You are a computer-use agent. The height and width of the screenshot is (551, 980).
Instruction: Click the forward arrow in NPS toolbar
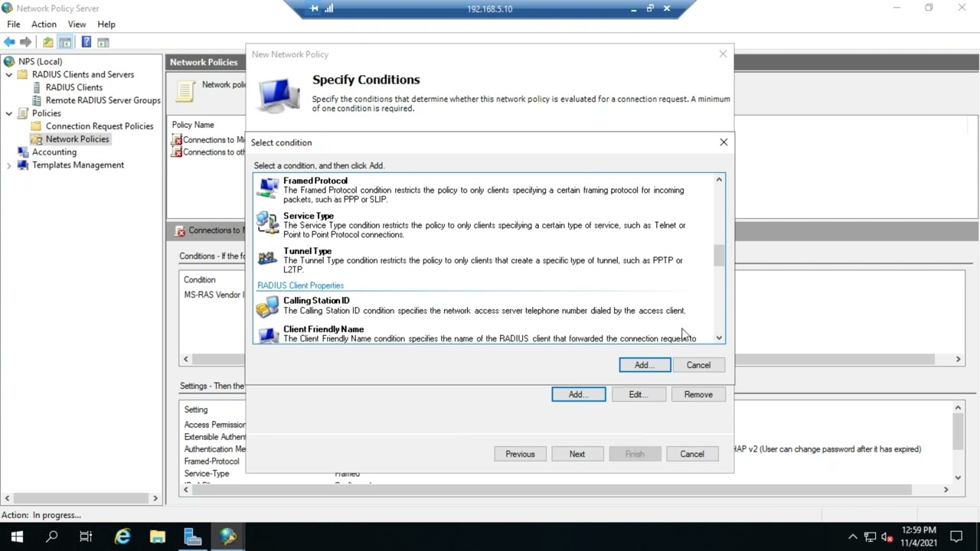coord(25,42)
